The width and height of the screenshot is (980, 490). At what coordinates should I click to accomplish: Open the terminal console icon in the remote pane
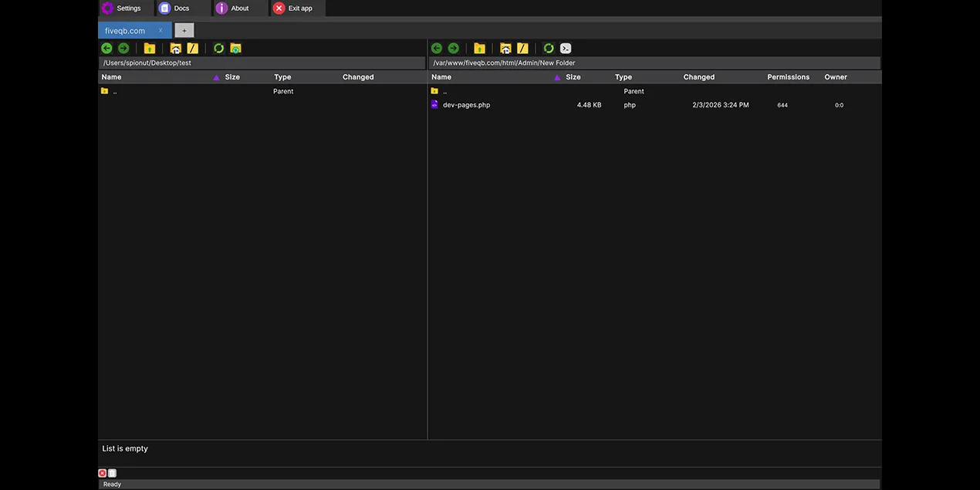565,47
